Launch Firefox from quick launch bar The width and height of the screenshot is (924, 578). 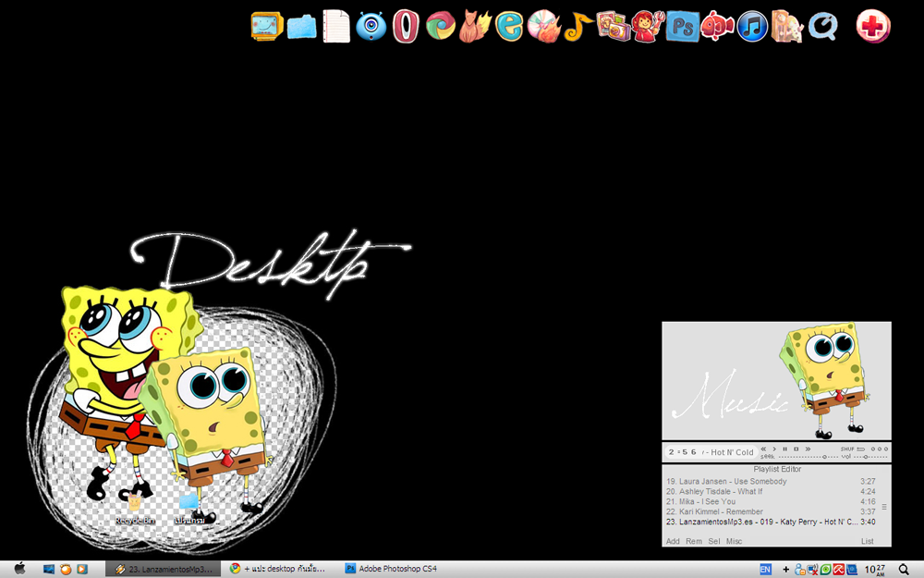[x=66, y=569]
